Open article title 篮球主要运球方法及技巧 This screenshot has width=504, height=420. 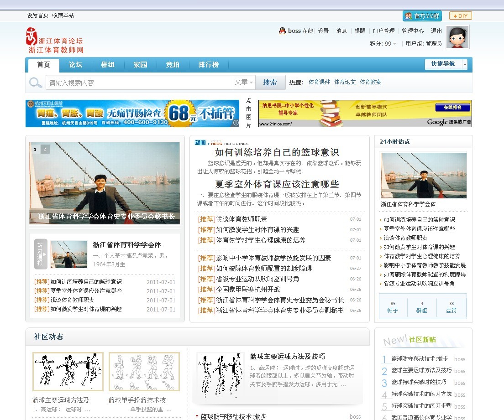pos(287,357)
